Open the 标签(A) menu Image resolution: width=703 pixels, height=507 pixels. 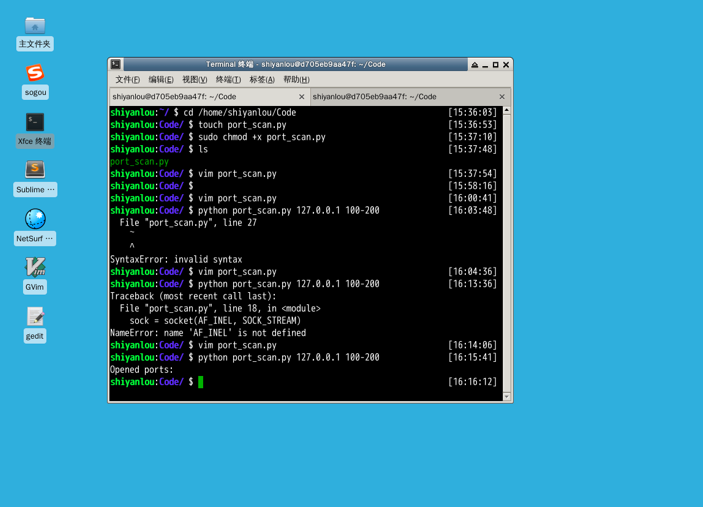262,80
